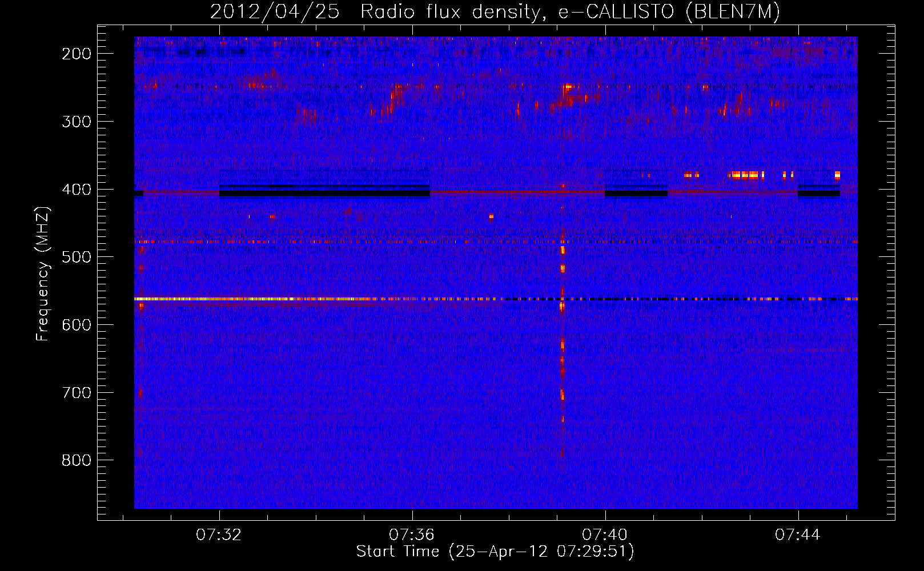Click the plot title 'Radio flux density, e-CALLISTO (BLEN7M)'
This screenshot has height=571, width=924.
click(x=570, y=12)
